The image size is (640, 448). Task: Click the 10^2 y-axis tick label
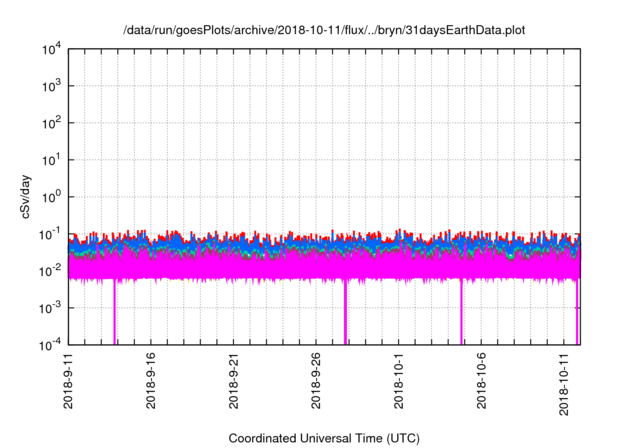tap(52, 123)
